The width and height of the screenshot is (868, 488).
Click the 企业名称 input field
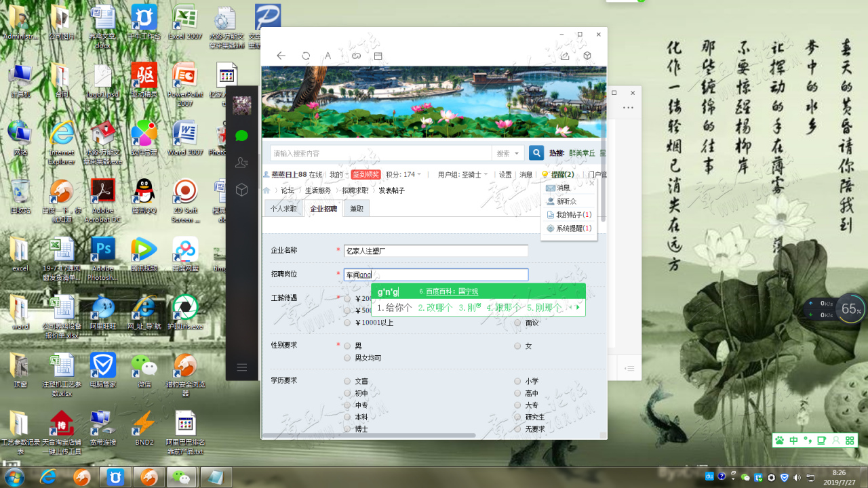click(x=435, y=251)
